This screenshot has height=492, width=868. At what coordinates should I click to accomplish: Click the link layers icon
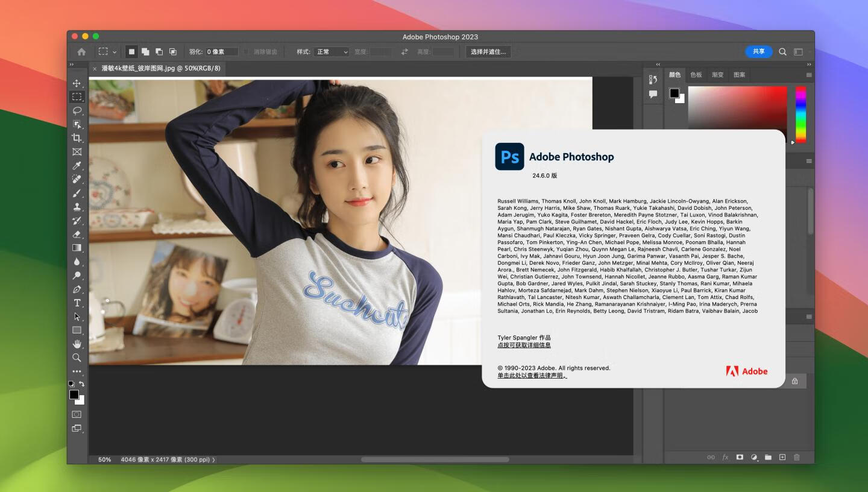click(x=711, y=458)
